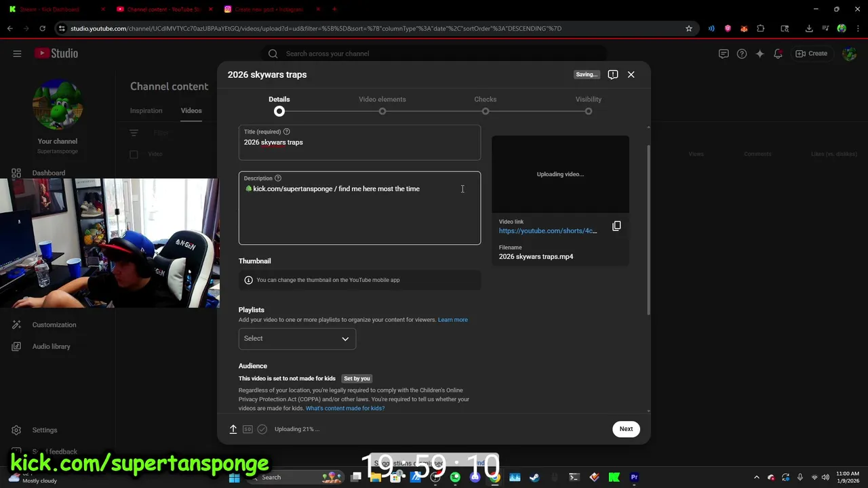Open the Studio comments feedback icon in header
This screenshot has height=488, width=868.
[x=724, y=54]
